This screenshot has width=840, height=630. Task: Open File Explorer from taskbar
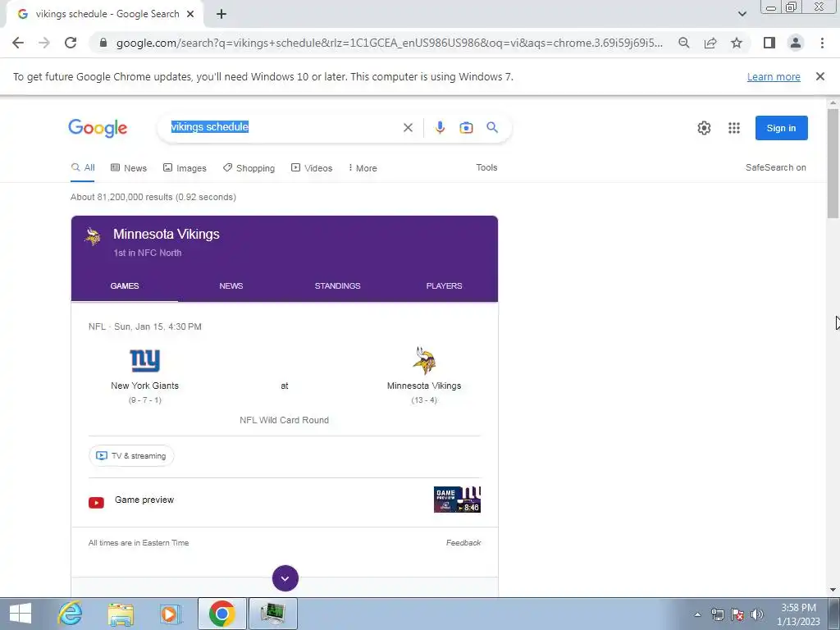click(121, 614)
